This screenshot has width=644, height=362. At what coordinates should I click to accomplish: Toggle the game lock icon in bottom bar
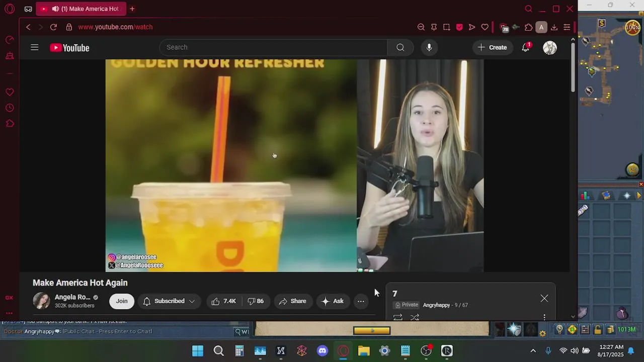click(597, 330)
